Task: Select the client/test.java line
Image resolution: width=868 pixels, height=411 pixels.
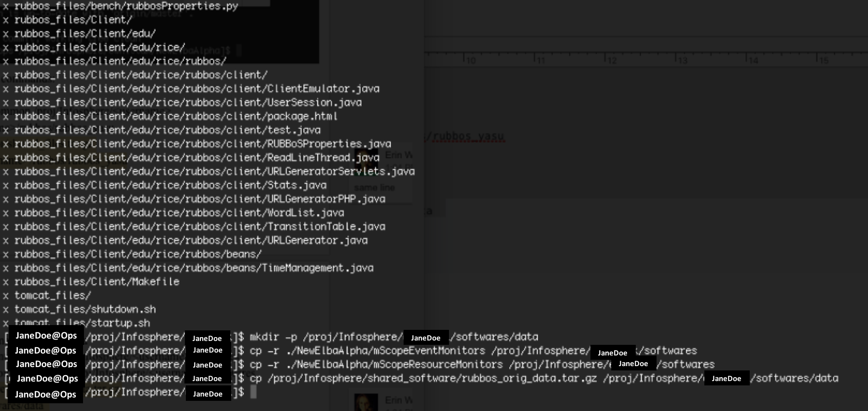Action: pos(162,130)
